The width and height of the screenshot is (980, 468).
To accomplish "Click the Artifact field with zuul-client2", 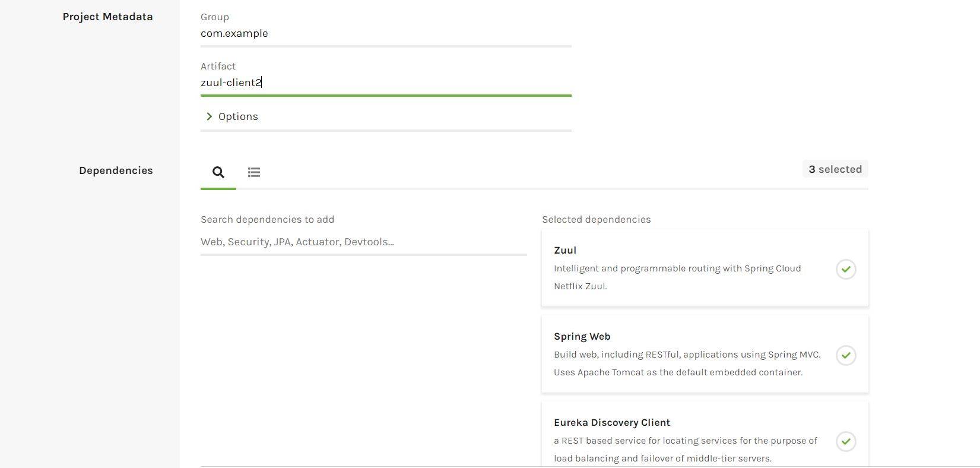I will pos(386,83).
